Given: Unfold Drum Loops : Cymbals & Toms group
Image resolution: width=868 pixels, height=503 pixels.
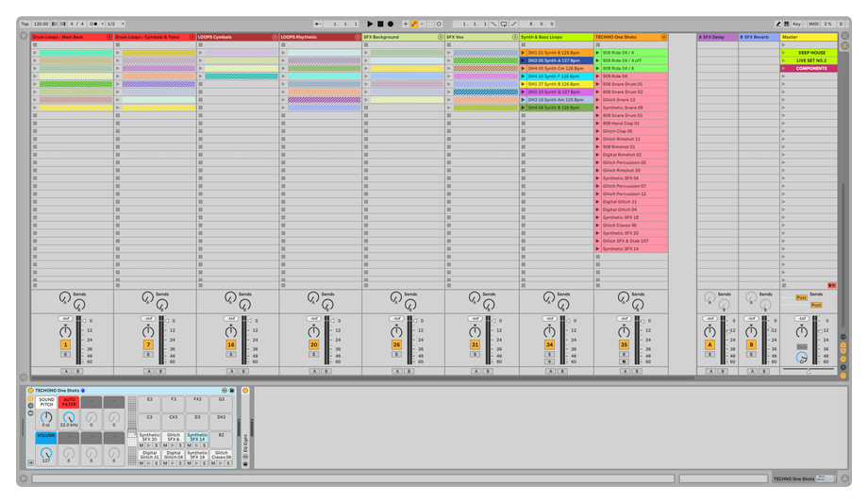Looking at the screenshot, I should (x=192, y=37).
